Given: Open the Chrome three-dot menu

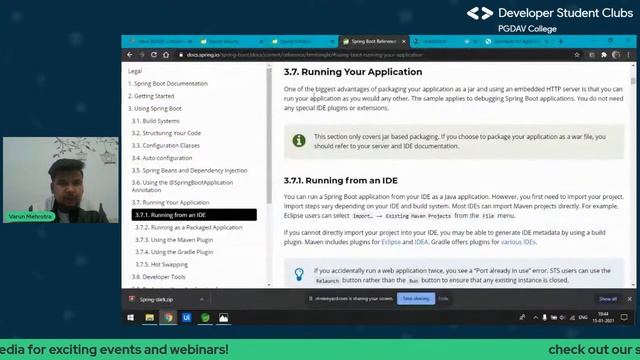Looking at the screenshot, I should point(629,55).
